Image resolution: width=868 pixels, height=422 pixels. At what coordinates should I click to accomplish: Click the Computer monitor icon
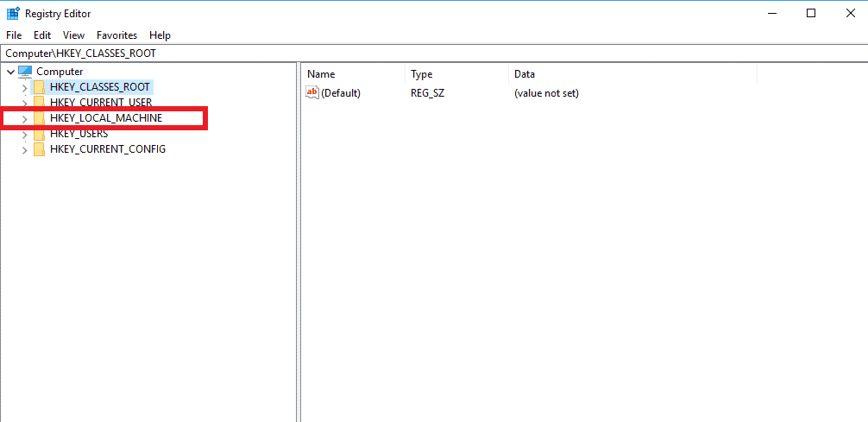click(x=26, y=72)
